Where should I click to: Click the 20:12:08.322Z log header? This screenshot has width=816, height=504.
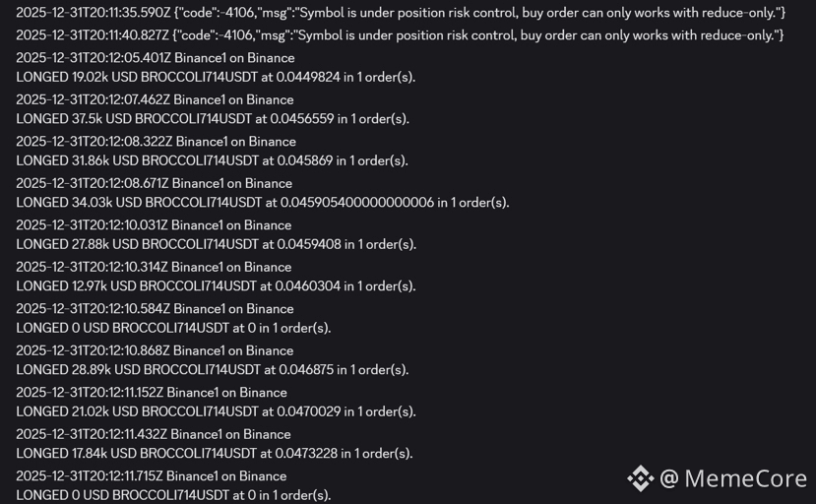tap(156, 142)
